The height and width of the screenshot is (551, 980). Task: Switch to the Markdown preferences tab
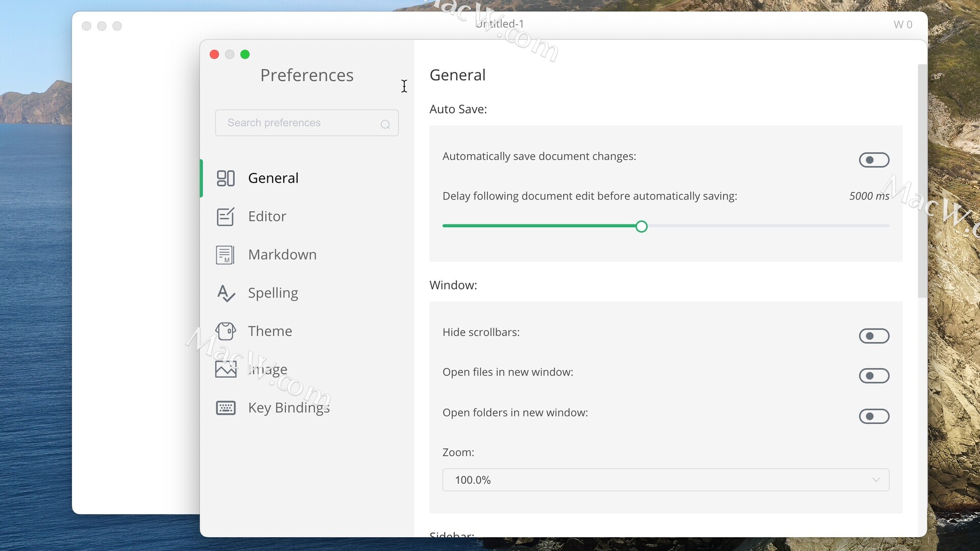pos(282,255)
